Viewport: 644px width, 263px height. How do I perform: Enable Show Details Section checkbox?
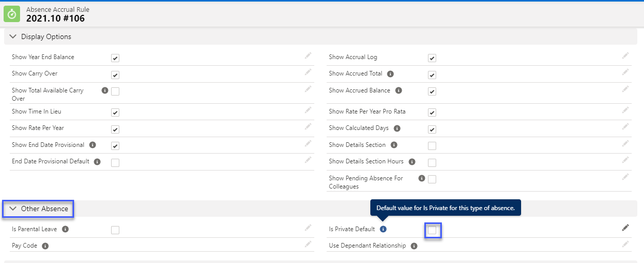point(432,146)
